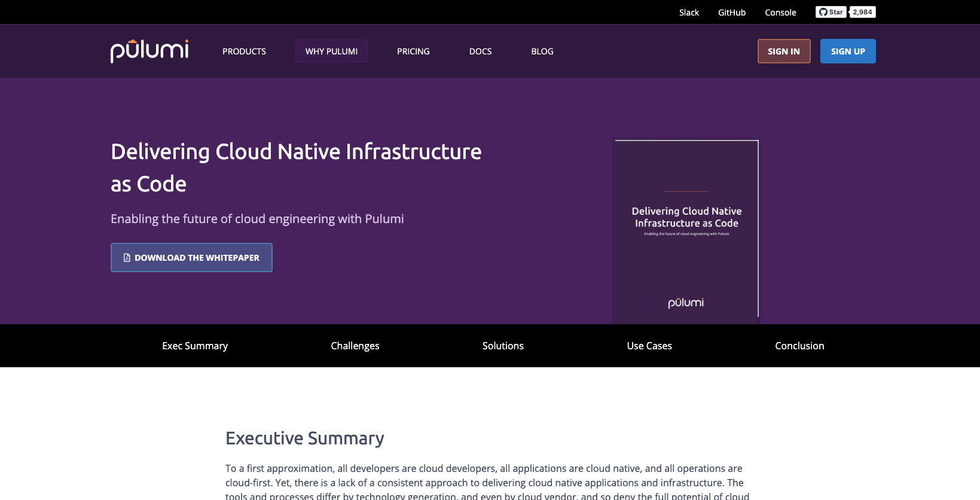Open the Slack link
The width and height of the screenshot is (980, 500).
[689, 13]
